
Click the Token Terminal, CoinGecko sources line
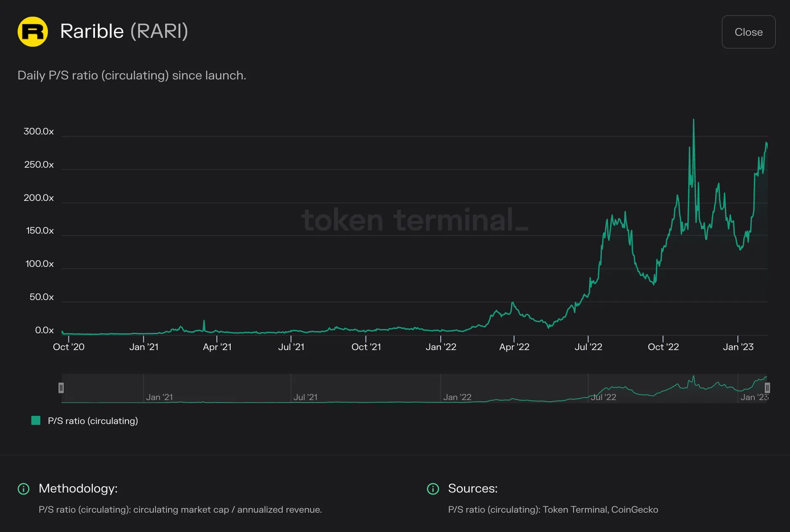[x=553, y=510]
